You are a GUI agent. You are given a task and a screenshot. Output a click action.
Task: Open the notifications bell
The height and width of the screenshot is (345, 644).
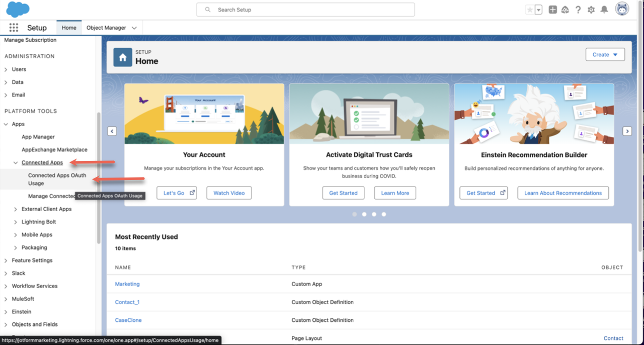[604, 10]
